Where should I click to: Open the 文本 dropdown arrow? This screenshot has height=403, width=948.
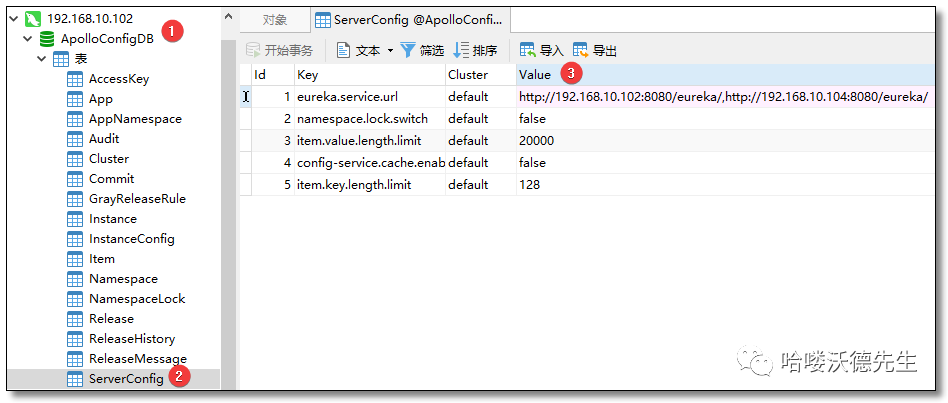[390, 50]
